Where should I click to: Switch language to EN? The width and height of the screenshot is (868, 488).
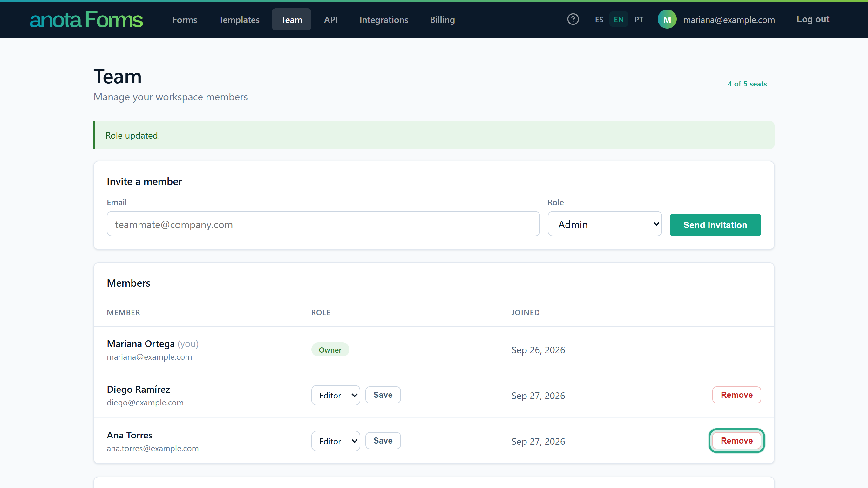pos(618,20)
